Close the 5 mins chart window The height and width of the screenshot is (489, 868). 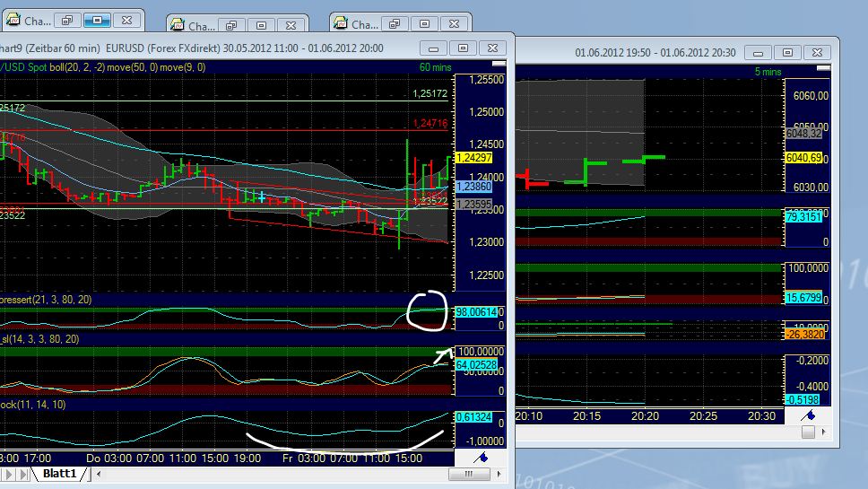(x=817, y=53)
